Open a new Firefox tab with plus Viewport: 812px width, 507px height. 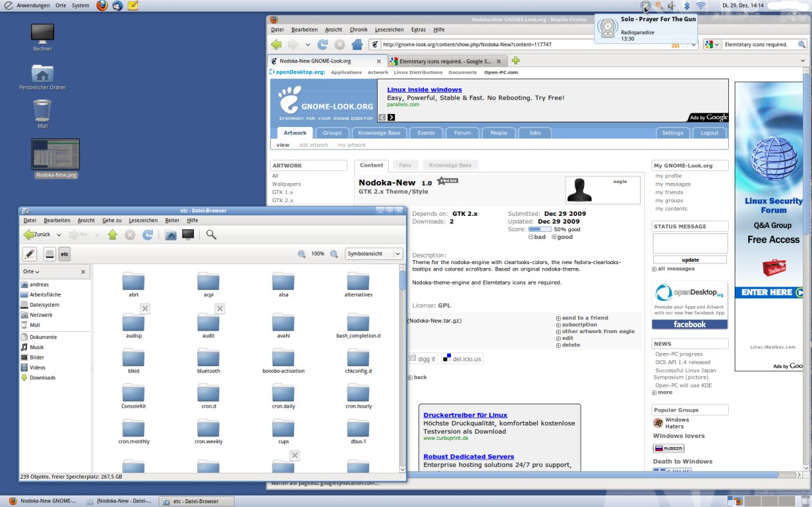tap(516, 61)
